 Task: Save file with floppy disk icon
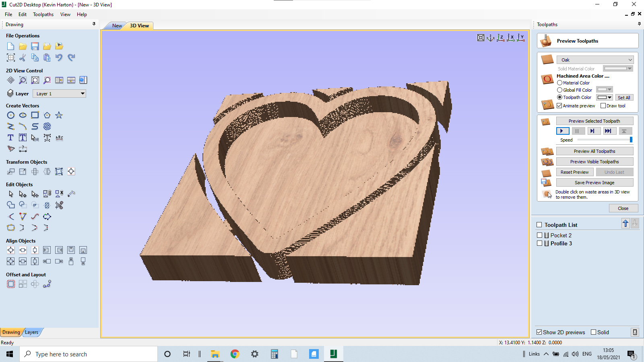pos(35,46)
